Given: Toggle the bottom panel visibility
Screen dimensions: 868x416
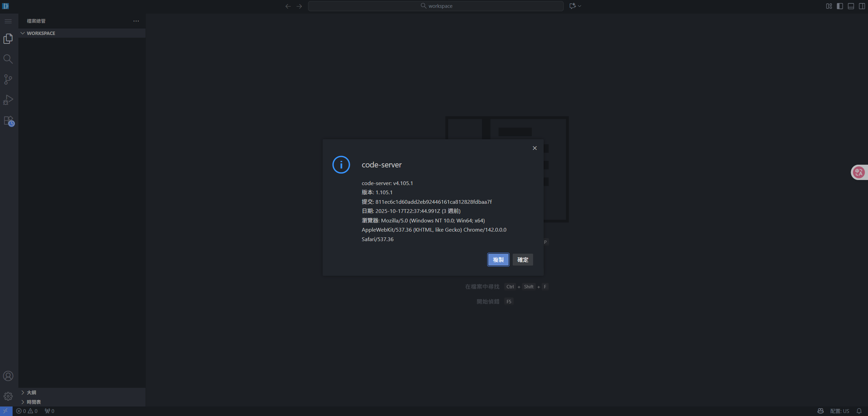Looking at the screenshot, I should point(851,6).
